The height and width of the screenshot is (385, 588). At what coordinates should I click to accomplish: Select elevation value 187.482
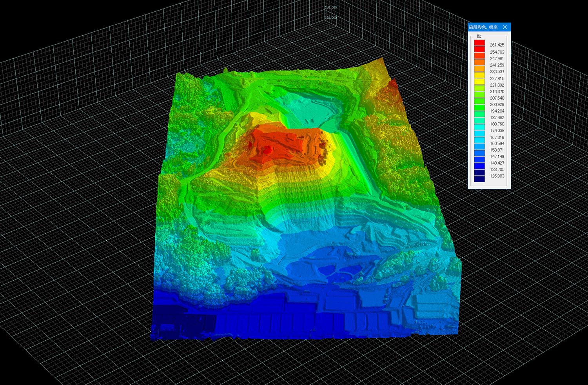(x=497, y=118)
